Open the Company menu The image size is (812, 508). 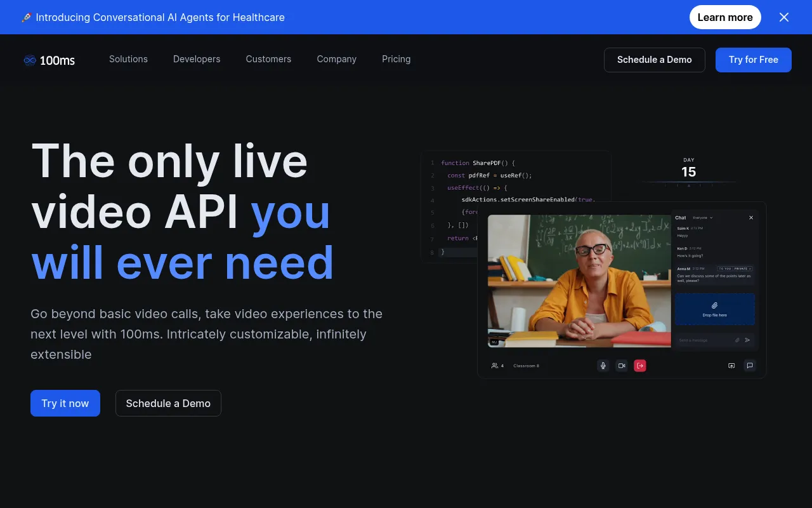coord(337,59)
